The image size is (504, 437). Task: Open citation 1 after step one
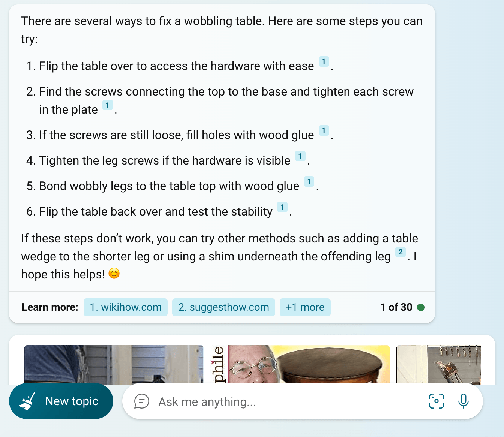pyautogui.click(x=324, y=61)
